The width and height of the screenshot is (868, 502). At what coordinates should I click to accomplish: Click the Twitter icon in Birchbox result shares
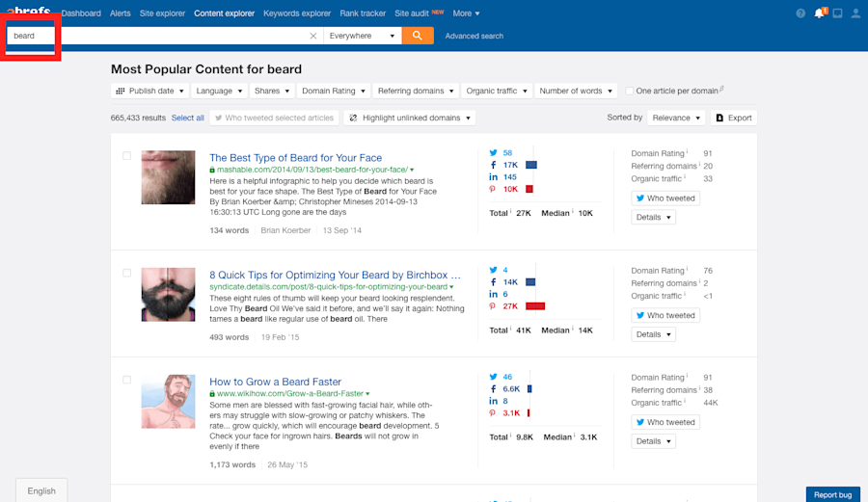493,270
